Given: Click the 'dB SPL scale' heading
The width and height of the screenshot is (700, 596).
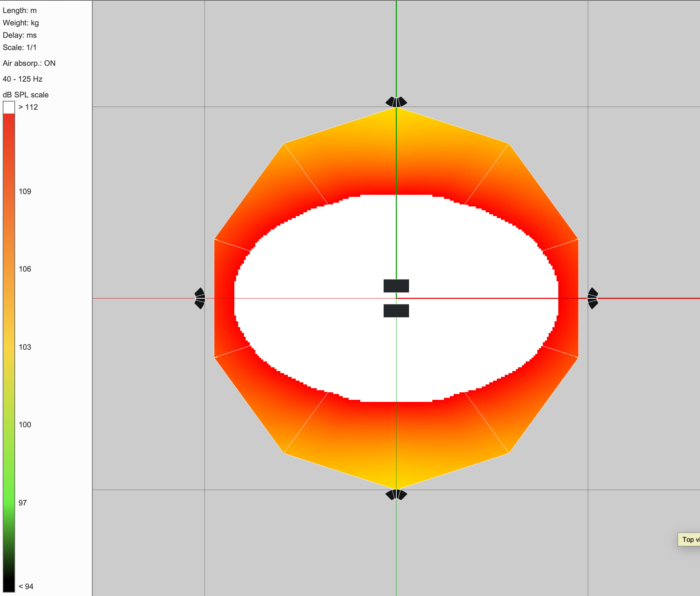Looking at the screenshot, I should point(26,95).
